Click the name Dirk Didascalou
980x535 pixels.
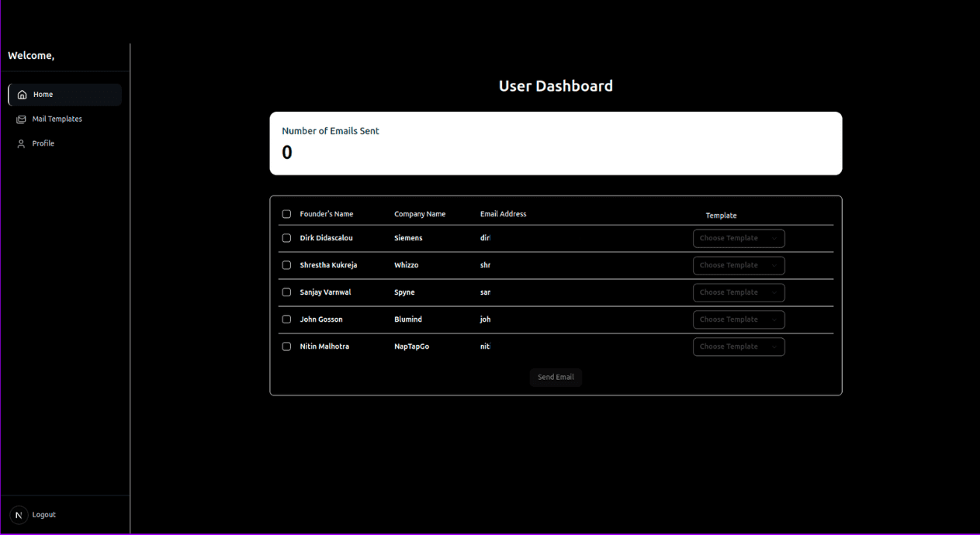tap(326, 238)
